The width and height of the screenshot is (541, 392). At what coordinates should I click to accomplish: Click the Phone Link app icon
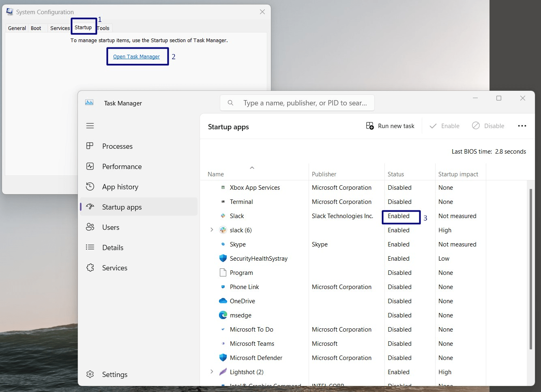coord(223,287)
